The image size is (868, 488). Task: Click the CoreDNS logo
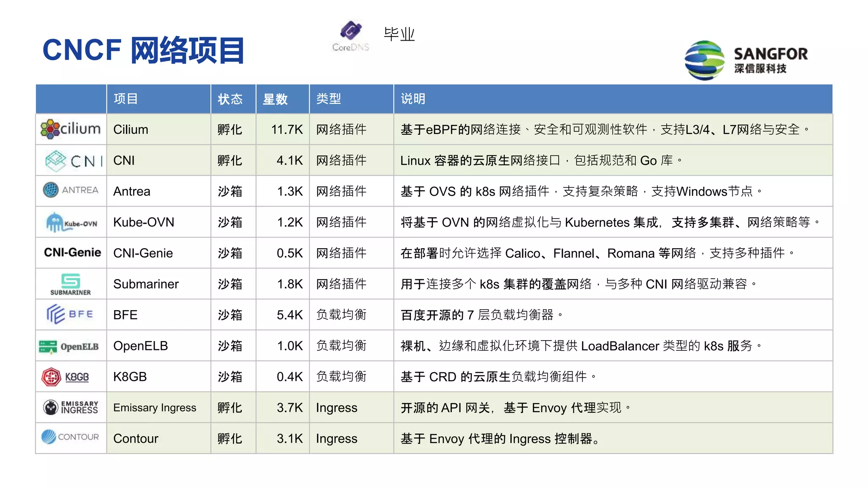pos(351,36)
